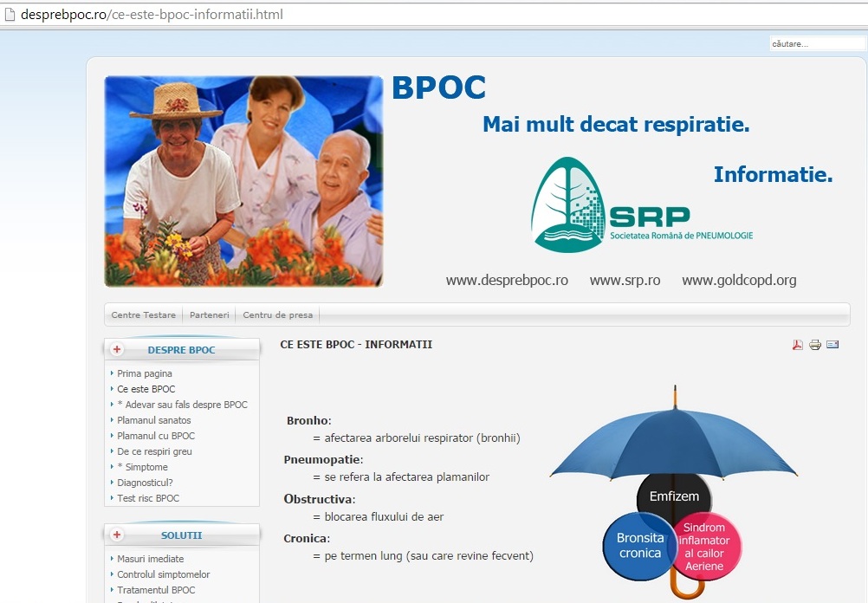This screenshot has height=603, width=868.
Task: Open the Plamanul sanatos page
Action: [154, 420]
